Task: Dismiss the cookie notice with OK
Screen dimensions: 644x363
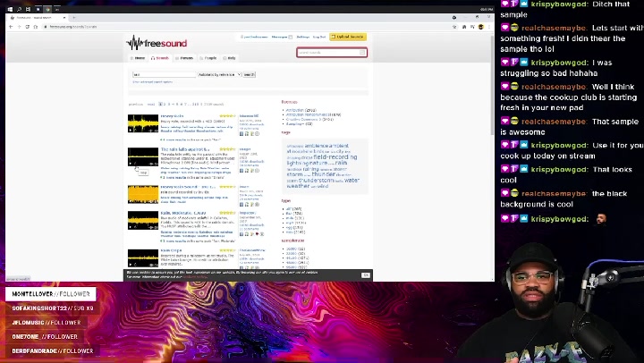Action: click(x=366, y=275)
